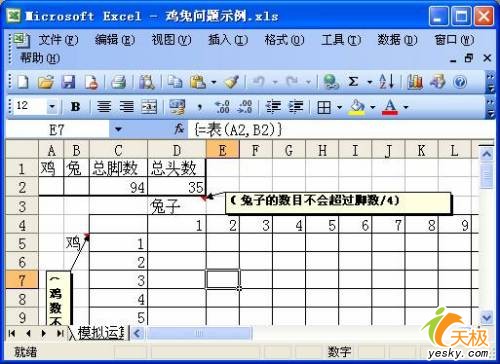The image size is (500, 364).
Task: Click the vertical scrollbar down arrow
Action: 487,317
